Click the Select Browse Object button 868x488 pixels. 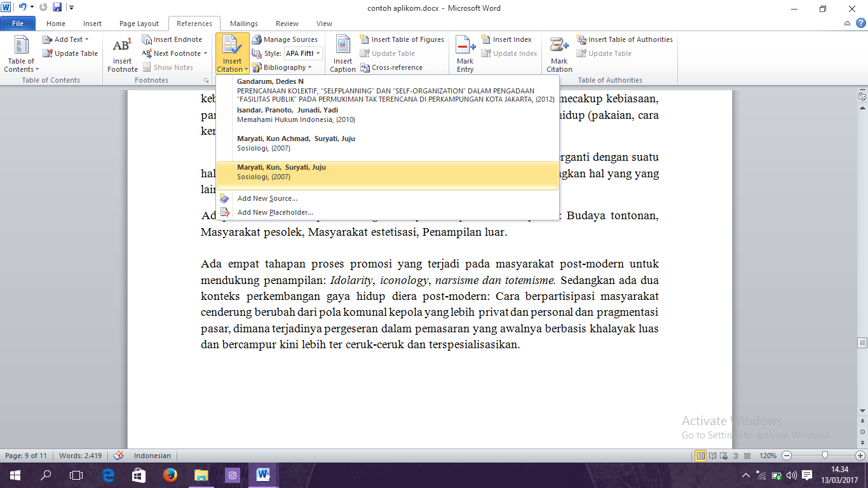point(862,432)
